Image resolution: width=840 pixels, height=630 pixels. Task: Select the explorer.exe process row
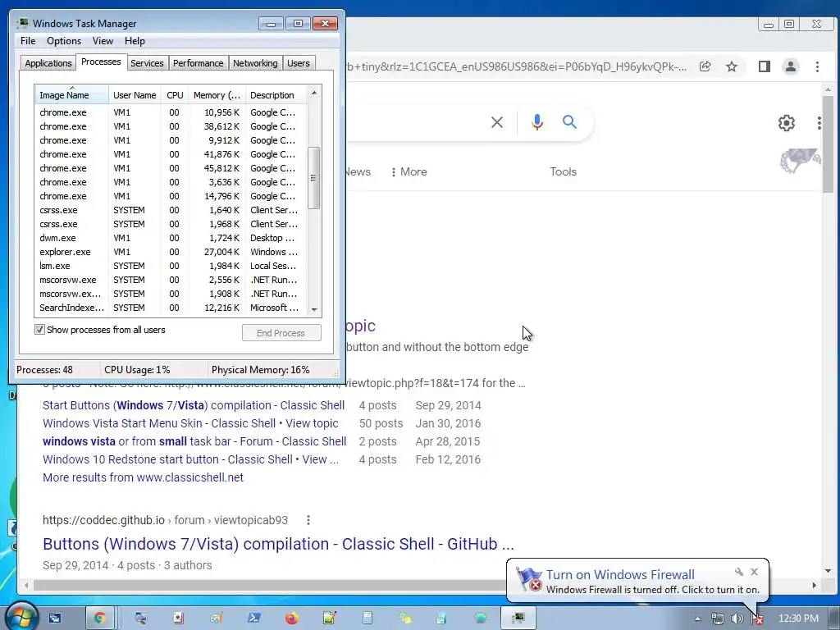(171, 252)
